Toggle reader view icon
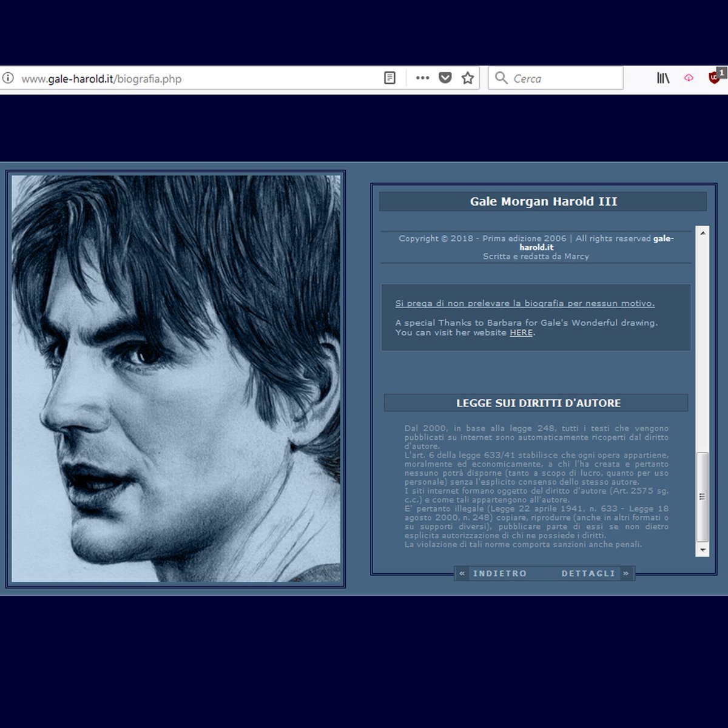The height and width of the screenshot is (728, 728). pos(390,78)
